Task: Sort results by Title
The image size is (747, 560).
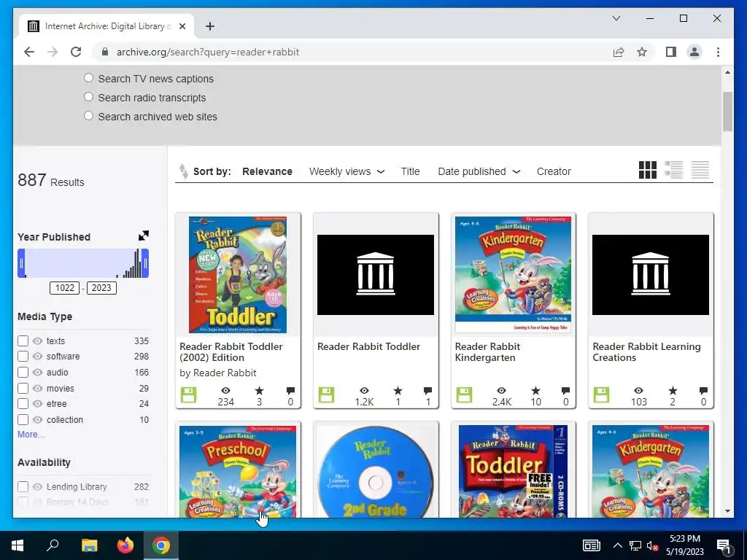Action: coord(410,171)
